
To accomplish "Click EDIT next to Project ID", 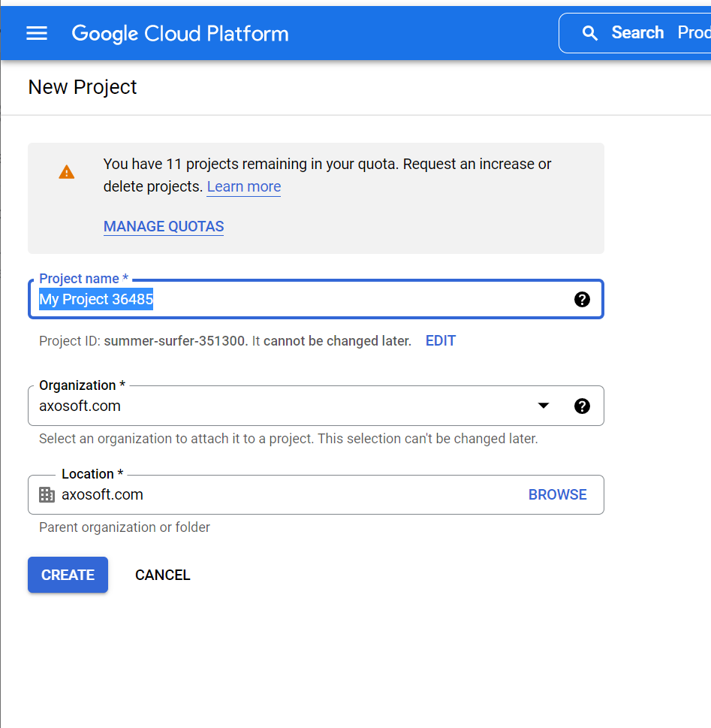I will [x=441, y=341].
